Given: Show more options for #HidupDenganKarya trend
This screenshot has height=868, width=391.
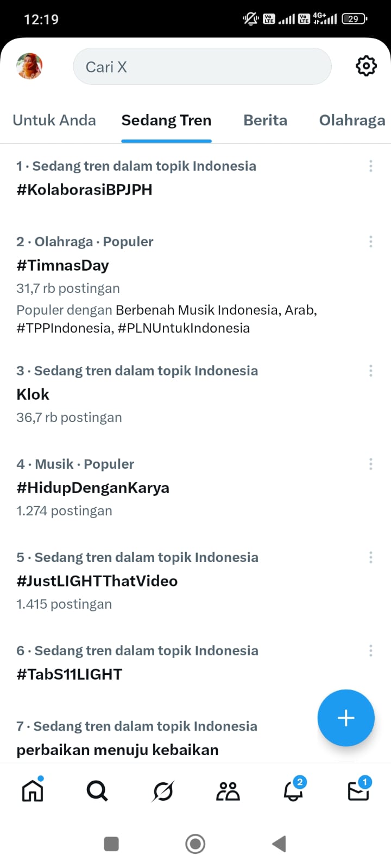Looking at the screenshot, I should pos(371,464).
